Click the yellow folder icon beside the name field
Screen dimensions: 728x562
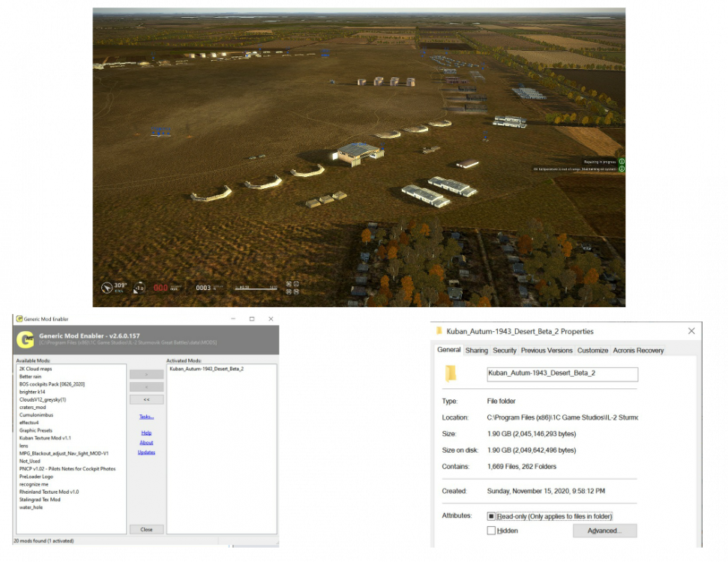coord(450,373)
